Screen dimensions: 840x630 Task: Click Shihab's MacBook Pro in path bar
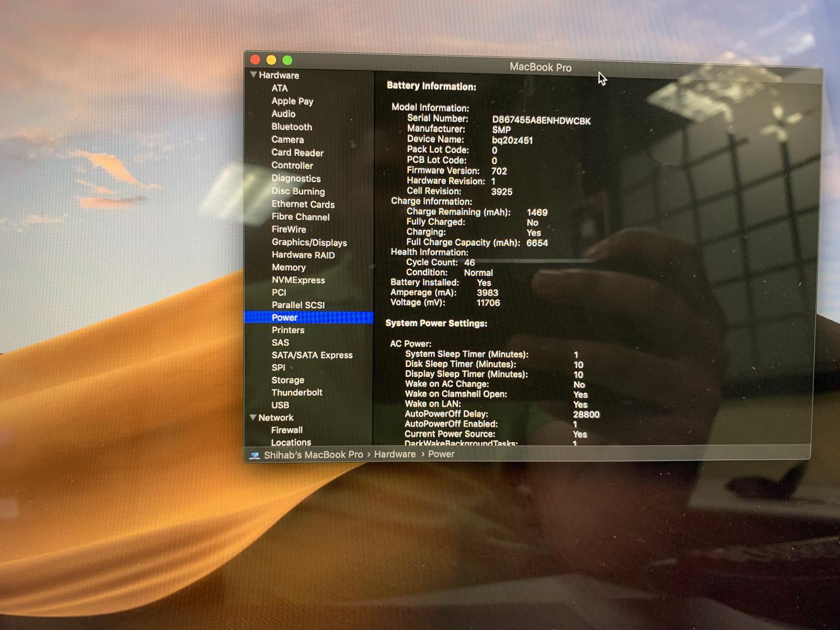[313, 454]
